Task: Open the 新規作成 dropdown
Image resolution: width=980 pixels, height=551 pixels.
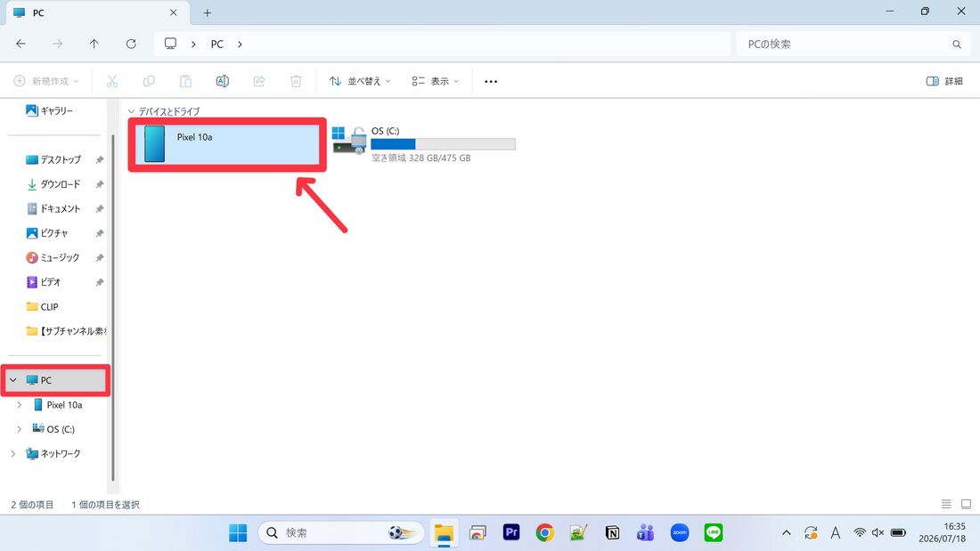Action: 46,81
